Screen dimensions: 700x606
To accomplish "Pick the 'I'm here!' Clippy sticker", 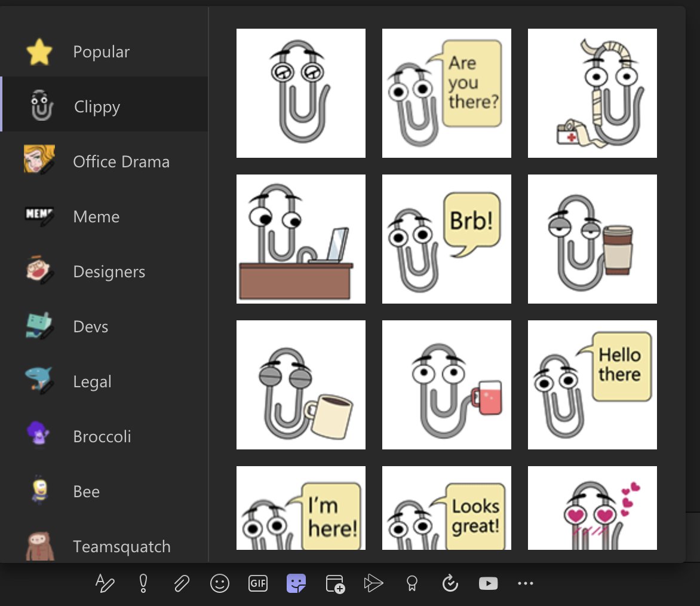I will 301,508.
